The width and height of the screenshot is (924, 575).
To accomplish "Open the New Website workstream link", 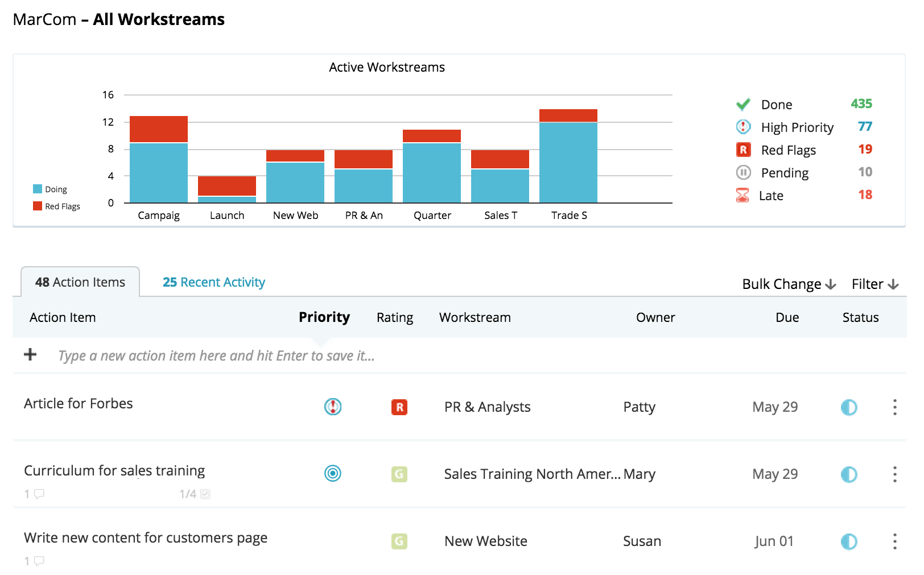I will [x=486, y=541].
